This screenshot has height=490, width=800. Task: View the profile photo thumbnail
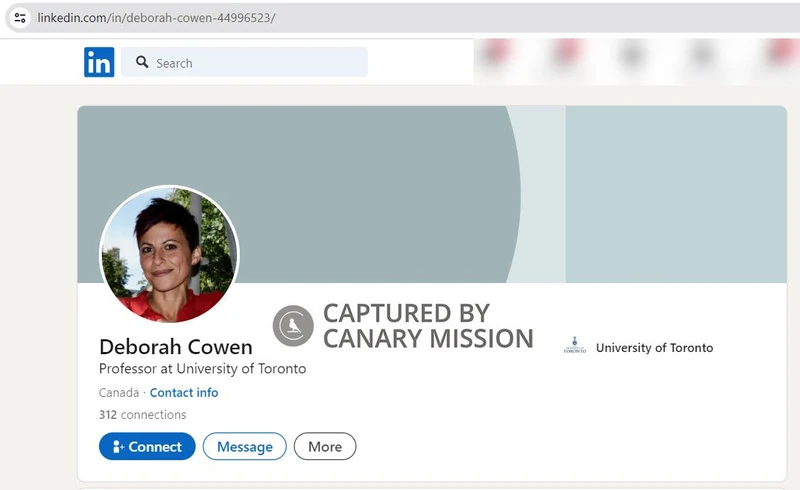point(169,255)
